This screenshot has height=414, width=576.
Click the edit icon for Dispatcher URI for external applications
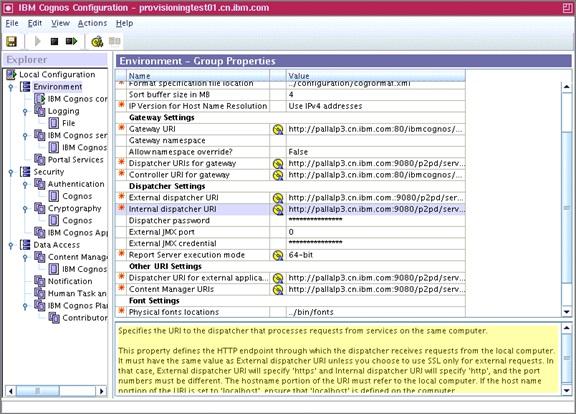(x=278, y=278)
